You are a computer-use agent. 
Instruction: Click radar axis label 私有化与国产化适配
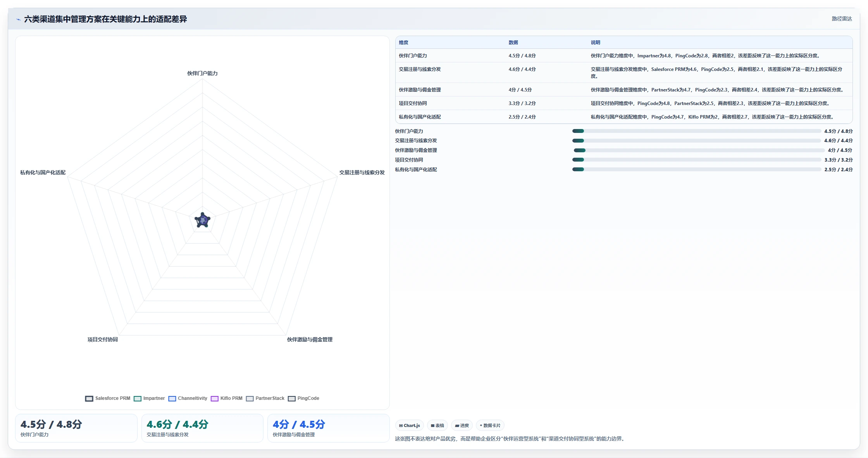[43, 172]
